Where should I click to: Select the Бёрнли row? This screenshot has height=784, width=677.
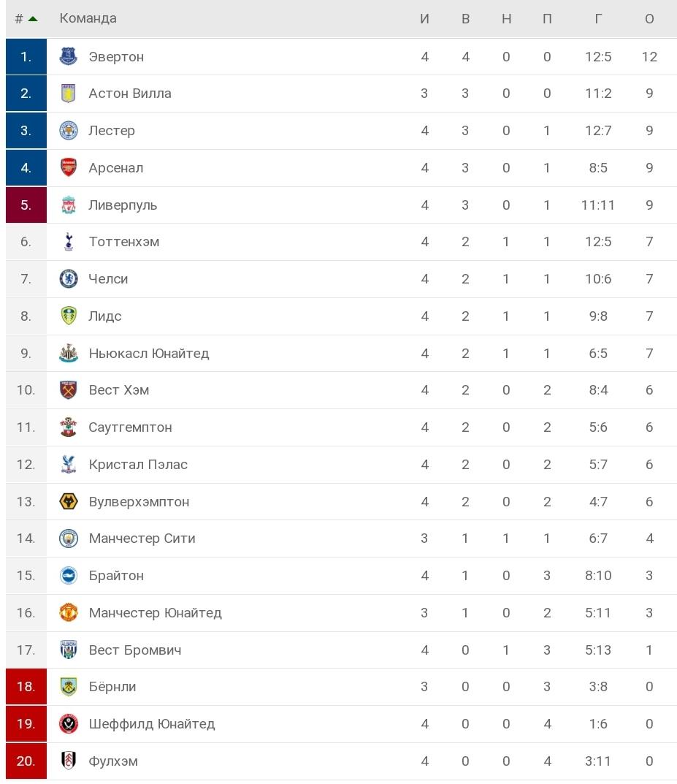tap(292, 687)
